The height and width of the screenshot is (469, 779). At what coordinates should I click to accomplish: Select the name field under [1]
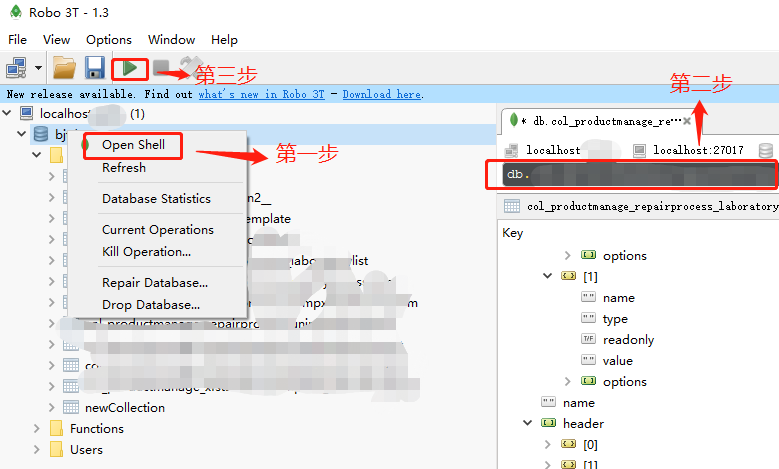point(619,298)
